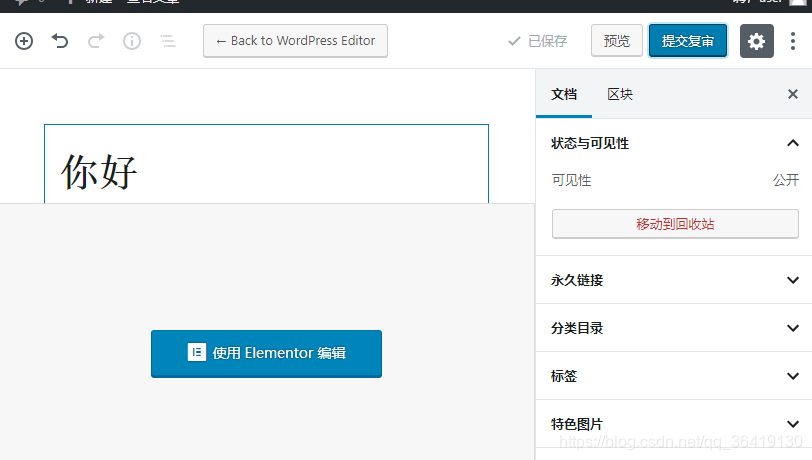The image size is (812, 460).
Task: Expand the 永久链接 panel
Action: (674, 280)
